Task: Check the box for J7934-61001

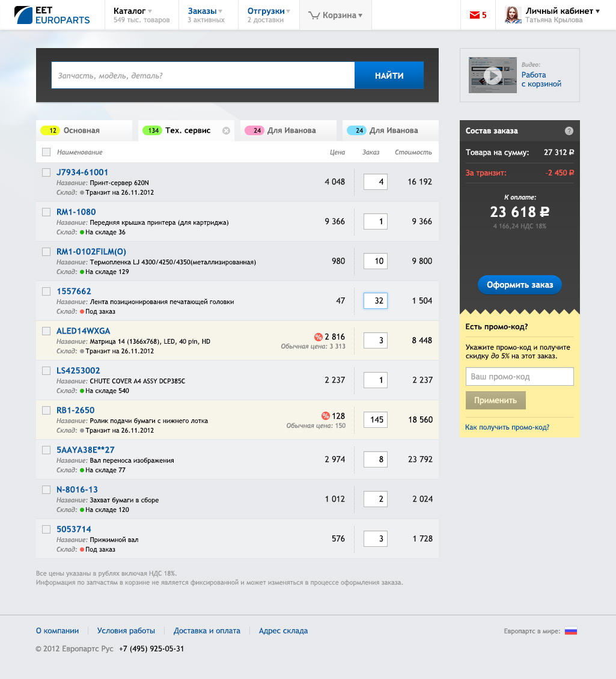Action: point(46,172)
